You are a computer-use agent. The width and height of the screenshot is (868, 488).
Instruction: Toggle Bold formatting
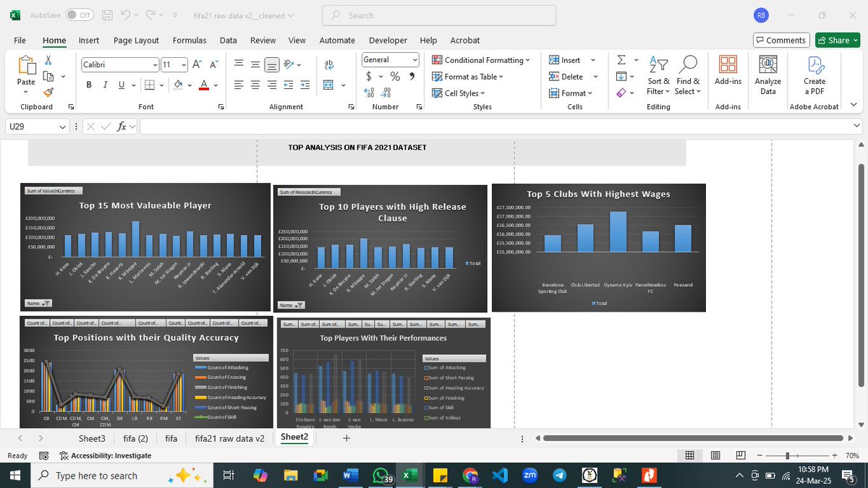(x=89, y=85)
